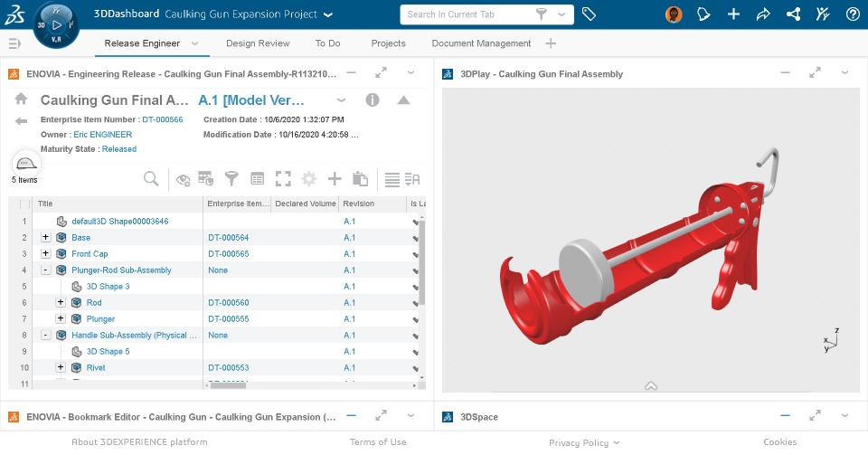Open the Terms of Use link
The width and height of the screenshot is (868, 455).
[378, 442]
